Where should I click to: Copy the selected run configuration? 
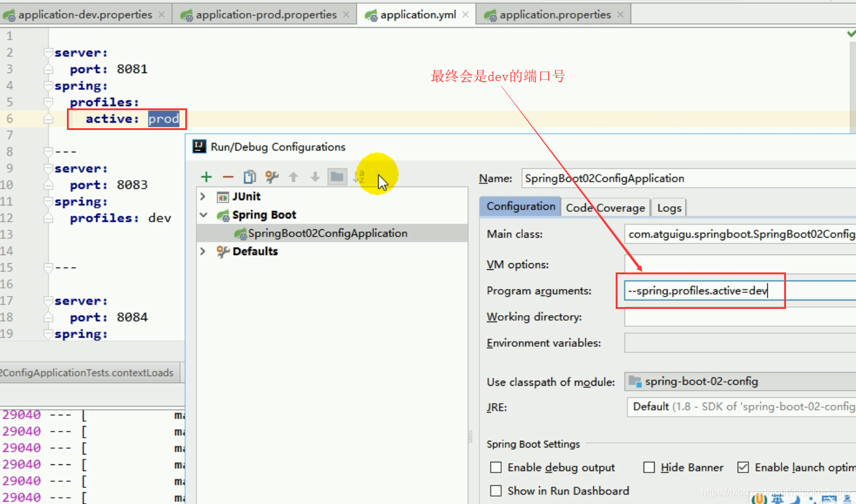click(250, 177)
